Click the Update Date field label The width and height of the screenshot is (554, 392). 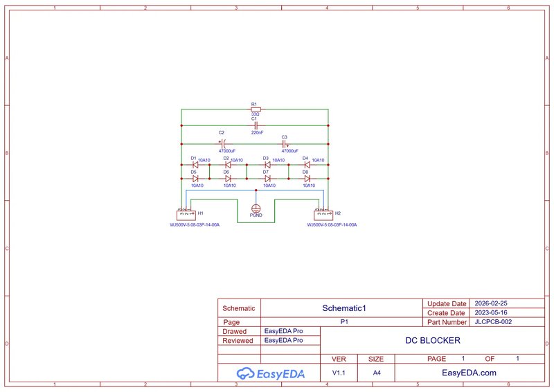[x=447, y=303]
